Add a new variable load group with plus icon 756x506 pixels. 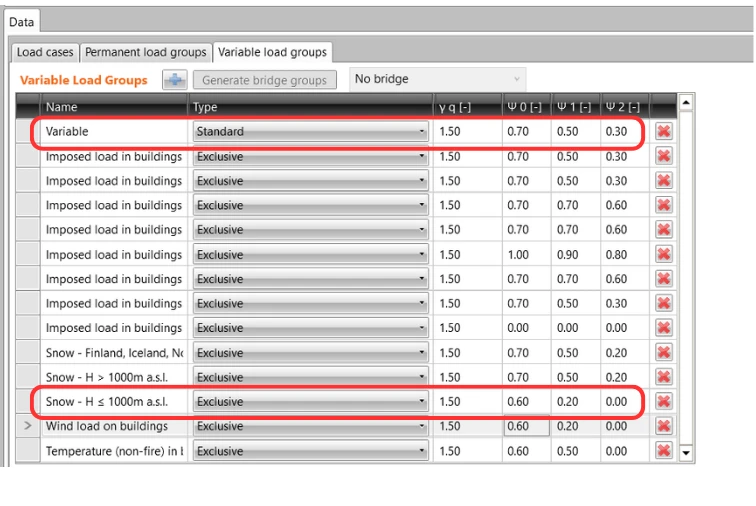175,80
